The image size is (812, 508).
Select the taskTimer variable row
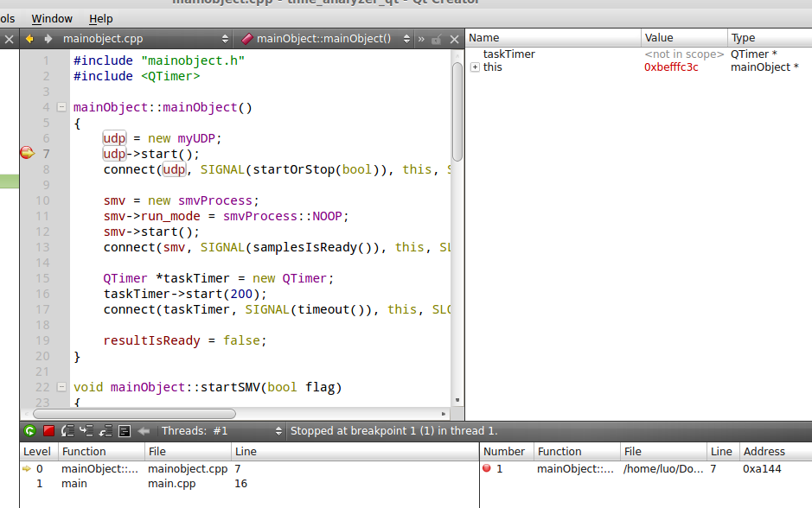point(638,54)
